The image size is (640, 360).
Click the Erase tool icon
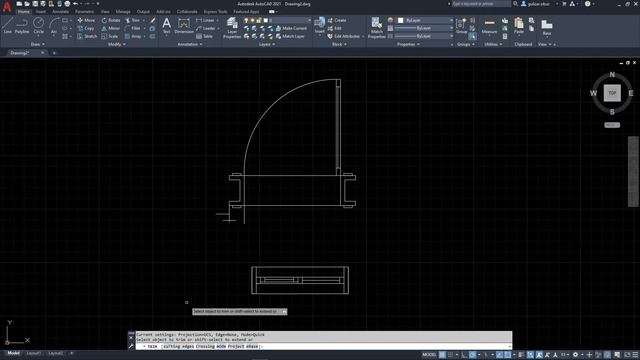coord(153,20)
